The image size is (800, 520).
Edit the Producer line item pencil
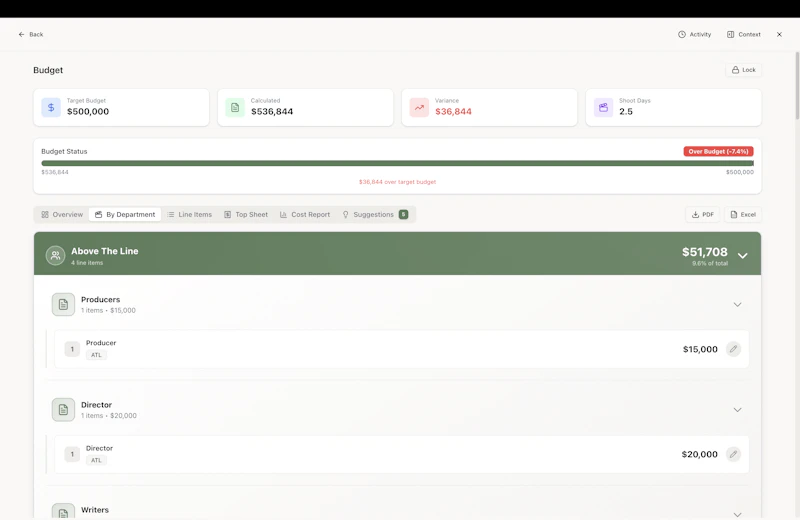pos(733,349)
